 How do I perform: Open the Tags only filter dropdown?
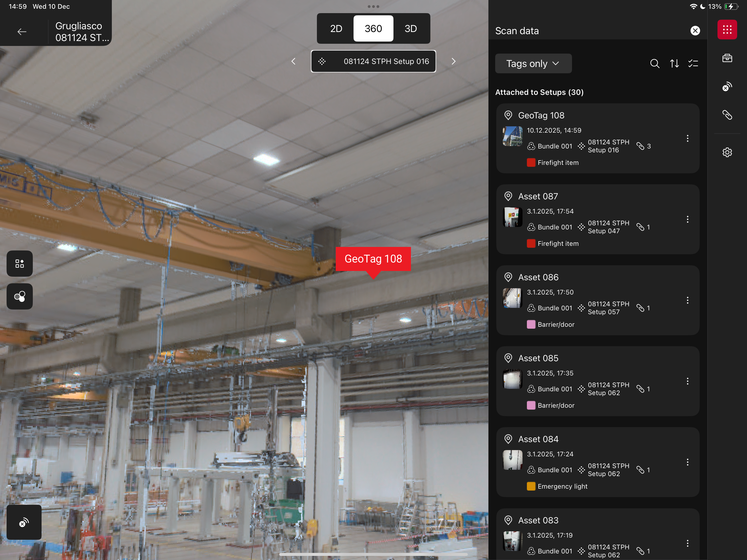pos(533,63)
